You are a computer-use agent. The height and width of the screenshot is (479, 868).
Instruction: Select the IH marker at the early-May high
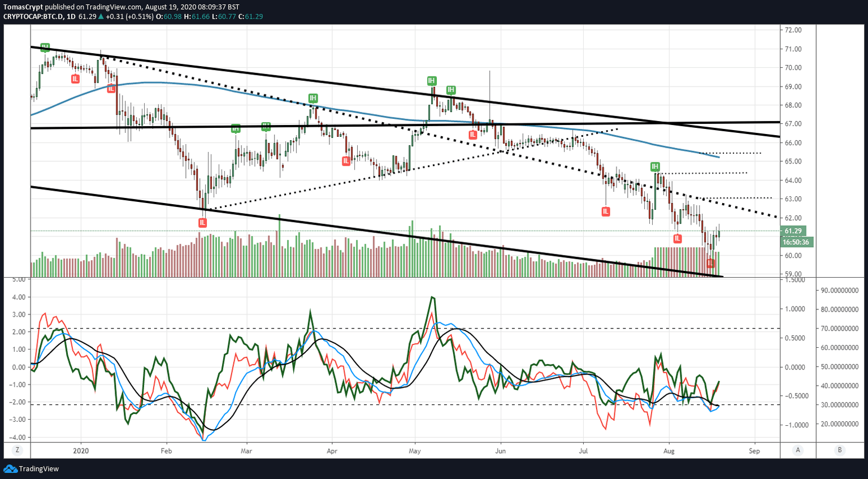[431, 81]
